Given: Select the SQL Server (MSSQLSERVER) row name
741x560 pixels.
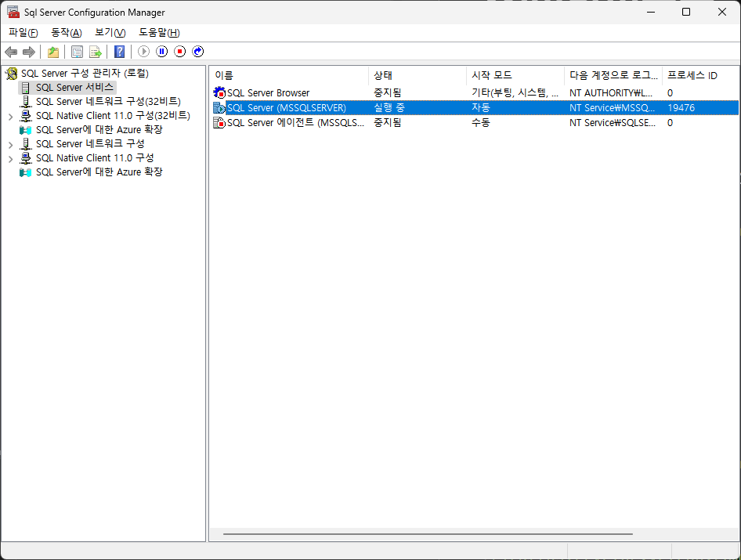Looking at the screenshot, I should (x=287, y=108).
